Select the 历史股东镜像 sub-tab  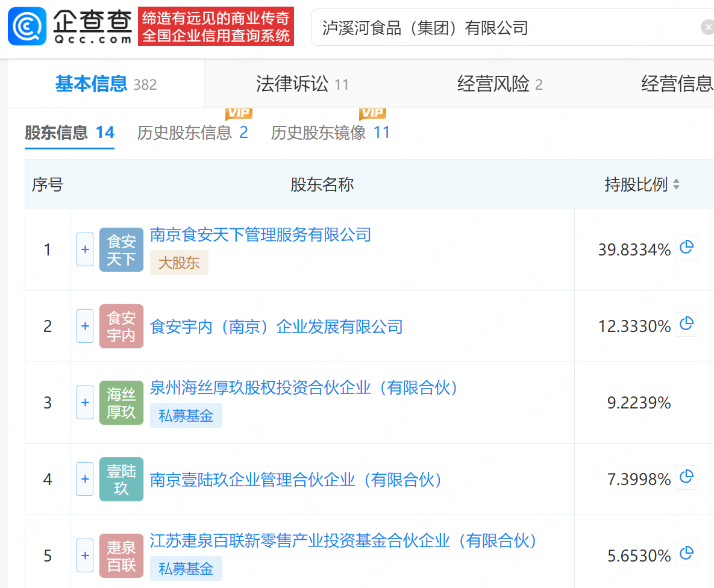(x=331, y=133)
